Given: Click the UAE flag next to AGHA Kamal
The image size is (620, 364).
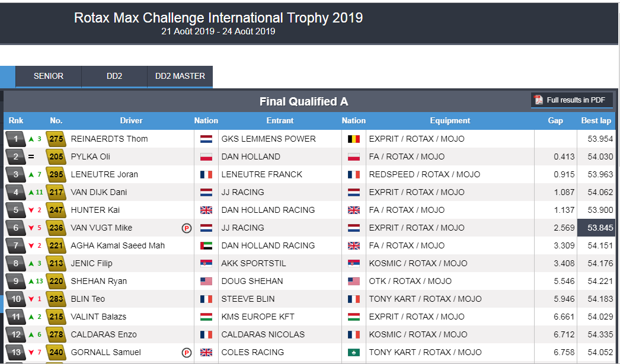Looking at the screenshot, I should click(x=206, y=246).
